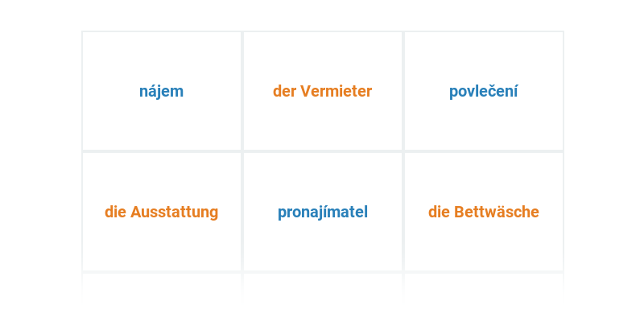Pick the German match for povlečení
The height and width of the screenshot is (322, 644).
click(x=483, y=212)
